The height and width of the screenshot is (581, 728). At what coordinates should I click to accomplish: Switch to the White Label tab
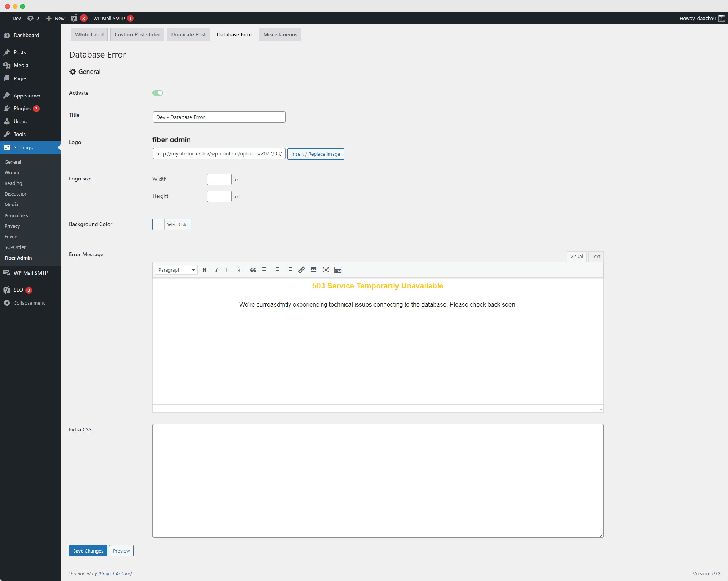coord(89,34)
